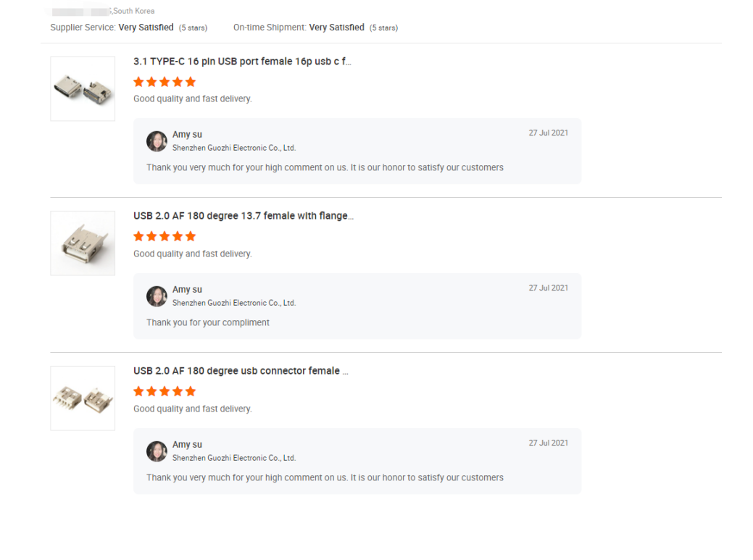Click Amy su's avatar beside 'Thank you for your compliment'
Viewport: 753px width, 560px height.
pos(157,296)
